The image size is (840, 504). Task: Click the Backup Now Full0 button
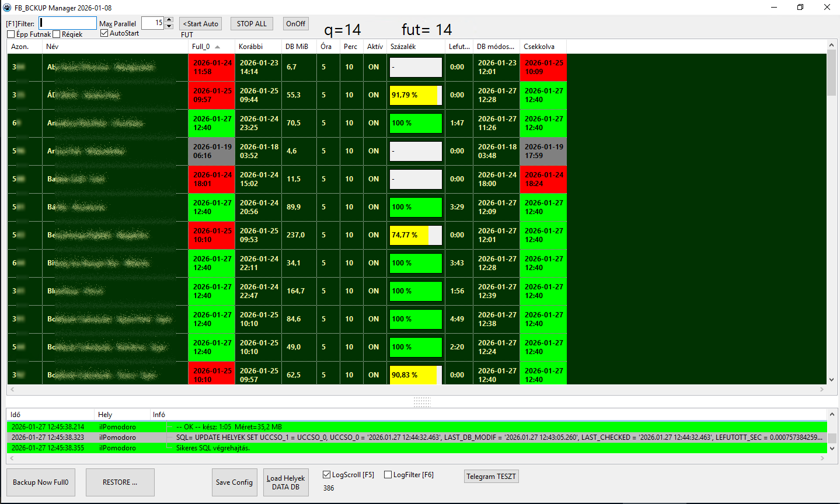point(41,482)
